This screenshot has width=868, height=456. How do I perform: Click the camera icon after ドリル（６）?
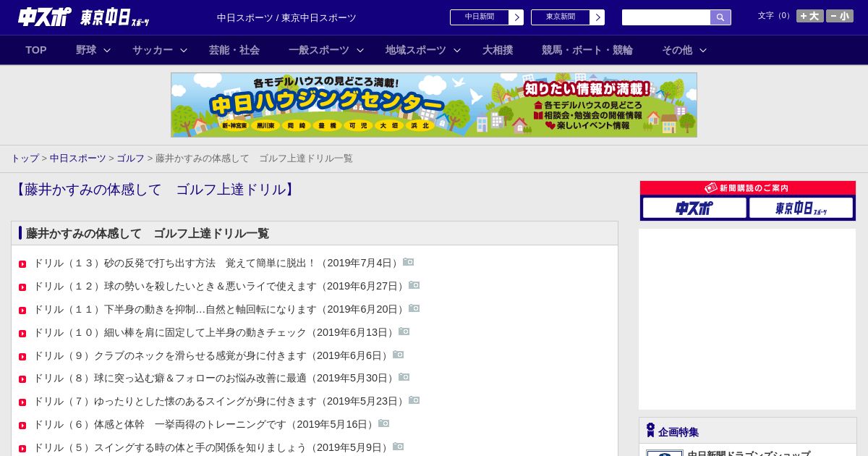tap(384, 423)
